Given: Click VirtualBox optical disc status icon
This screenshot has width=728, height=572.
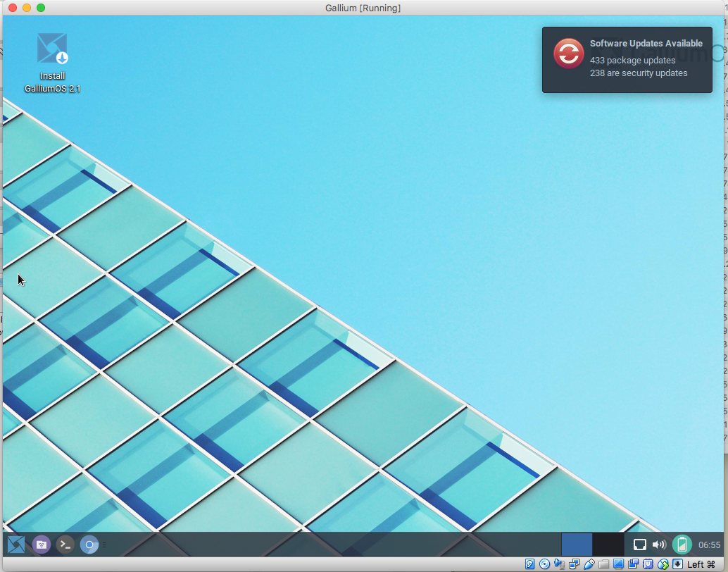Looking at the screenshot, I should tap(545, 564).
